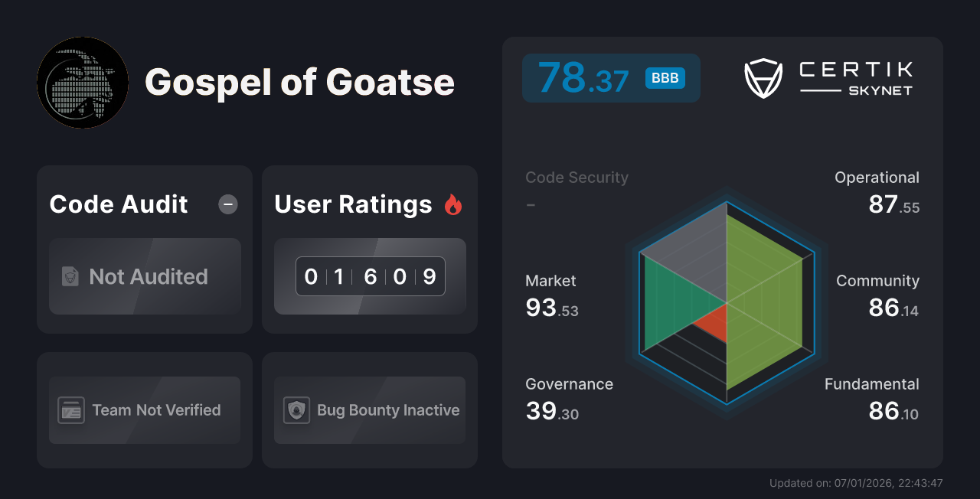Click the Team Not Verified badge icon
The image size is (980, 499).
(x=71, y=410)
